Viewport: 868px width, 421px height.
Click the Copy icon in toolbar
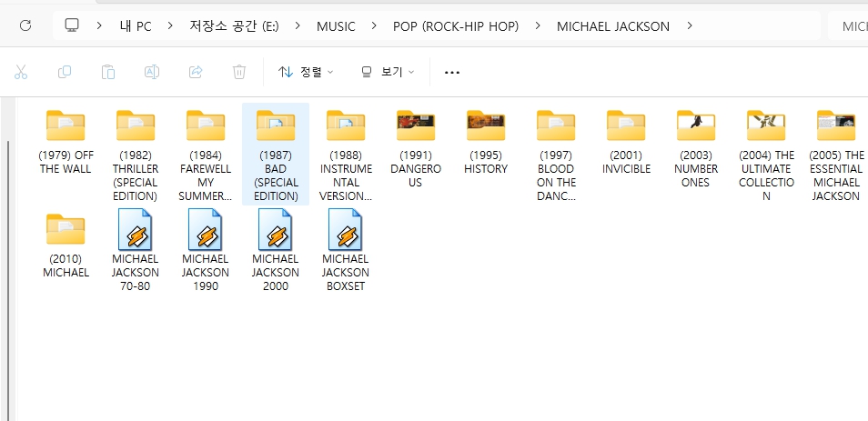tap(65, 72)
